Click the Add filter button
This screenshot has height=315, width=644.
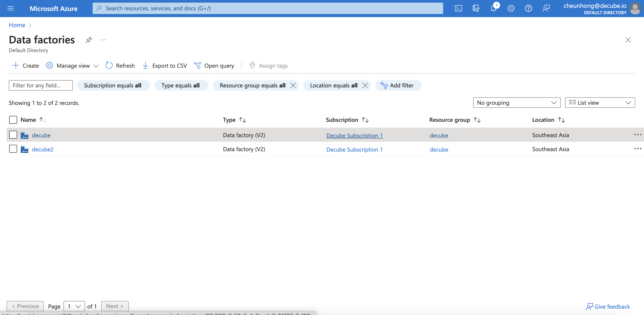pyautogui.click(x=398, y=85)
